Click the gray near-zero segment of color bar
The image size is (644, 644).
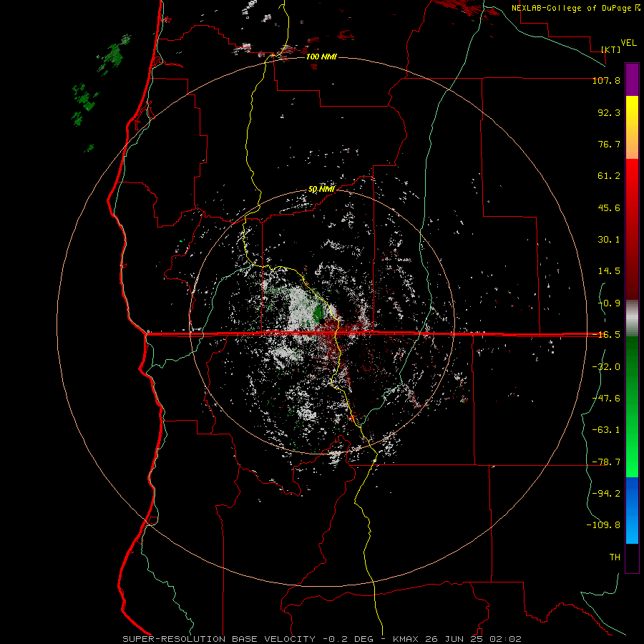coord(632,318)
